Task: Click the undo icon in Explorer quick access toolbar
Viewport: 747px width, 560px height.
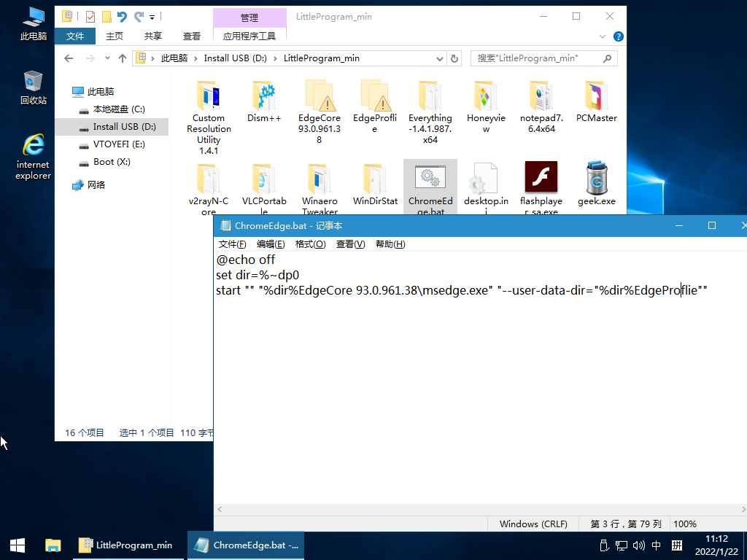Action: click(x=122, y=17)
